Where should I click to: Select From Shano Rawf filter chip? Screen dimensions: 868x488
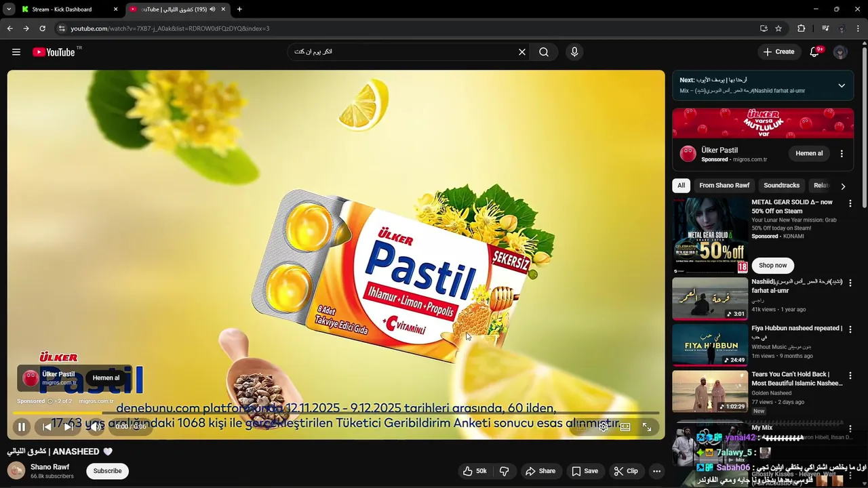click(x=724, y=185)
